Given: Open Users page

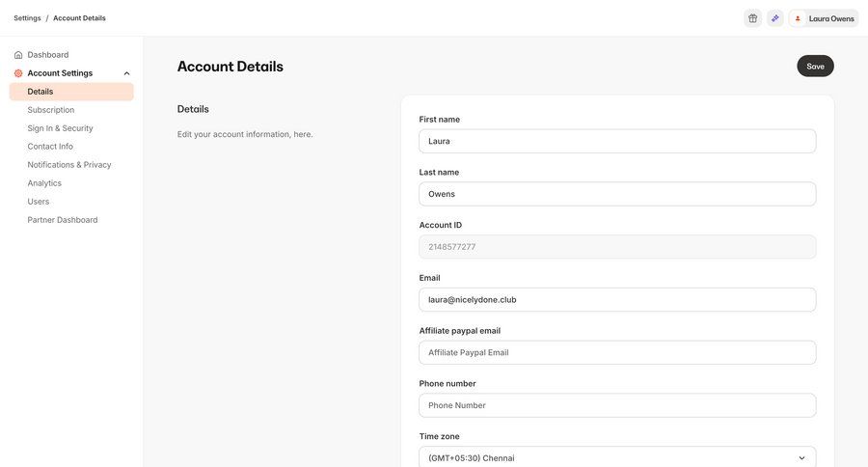Looking at the screenshot, I should pyautogui.click(x=39, y=201).
